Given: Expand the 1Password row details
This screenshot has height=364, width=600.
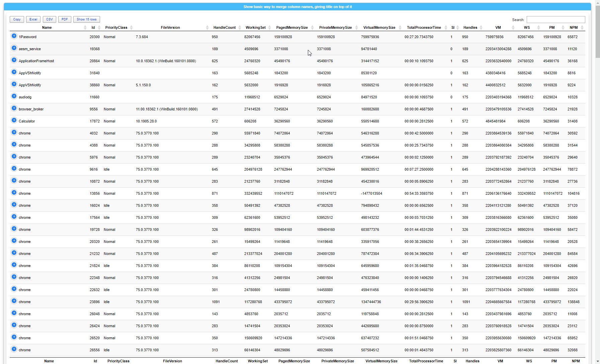Looking at the screenshot, I should (x=14, y=36).
